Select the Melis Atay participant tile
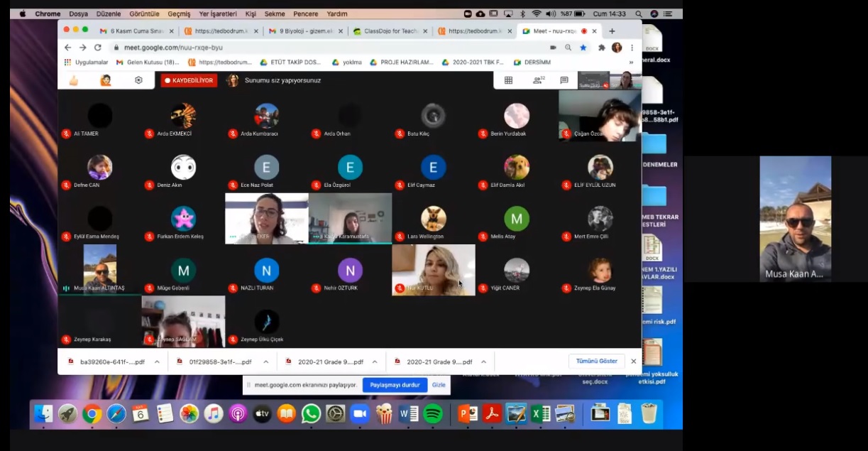This screenshot has width=868, height=451. pyautogui.click(x=517, y=219)
